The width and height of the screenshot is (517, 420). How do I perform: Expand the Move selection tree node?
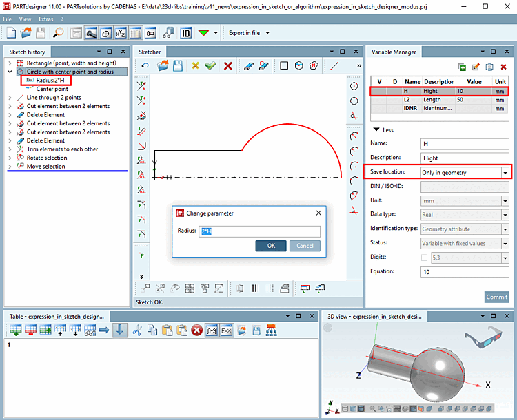pos(10,166)
